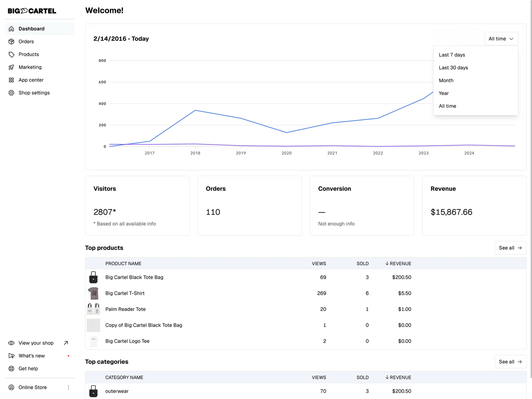The image size is (532, 399).
Task: Click the Get help icon
Action: 11,368
